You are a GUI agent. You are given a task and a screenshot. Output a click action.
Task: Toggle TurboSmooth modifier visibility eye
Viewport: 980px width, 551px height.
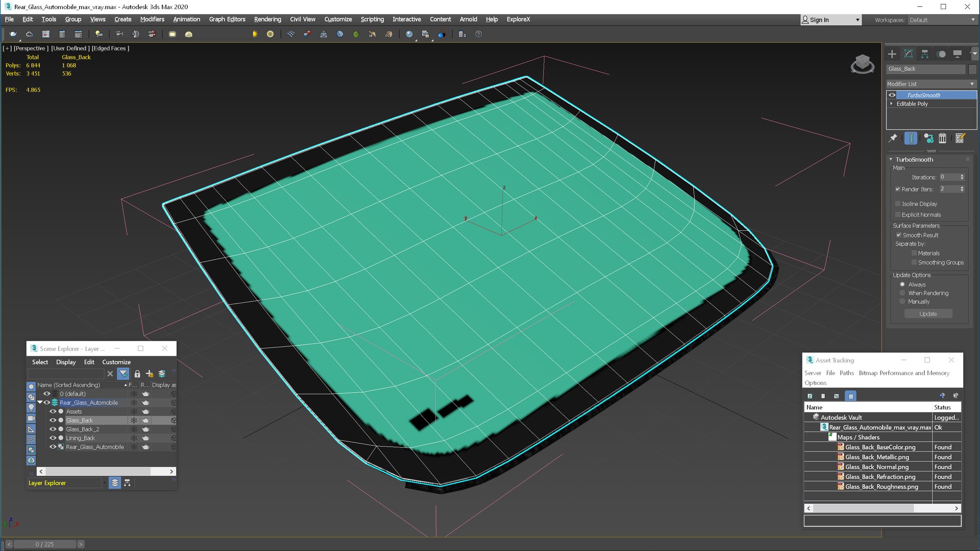click(892, 95)
